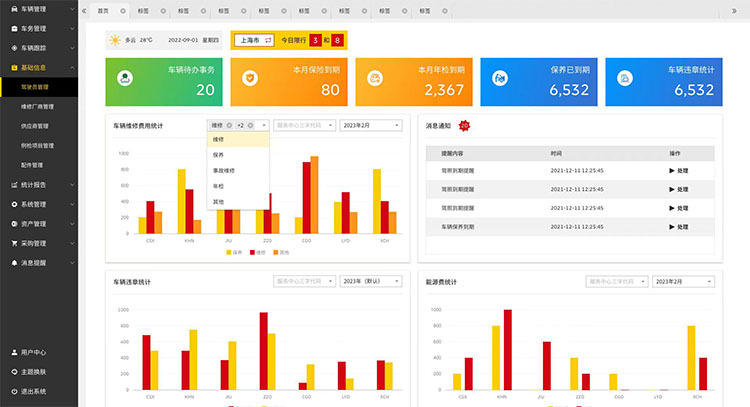Click the 用户中心 person icon
The image size is (750, 407).
coord(14,352)
